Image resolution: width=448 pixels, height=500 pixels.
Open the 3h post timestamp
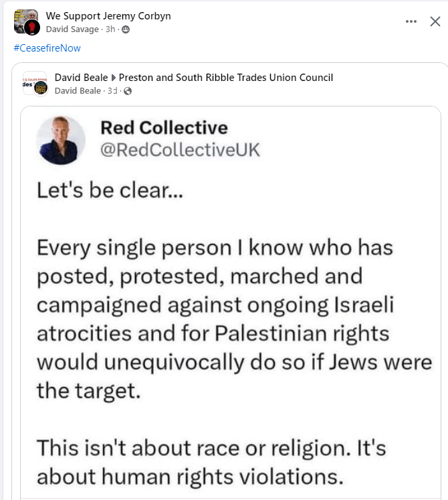click(x=110, y=29)
